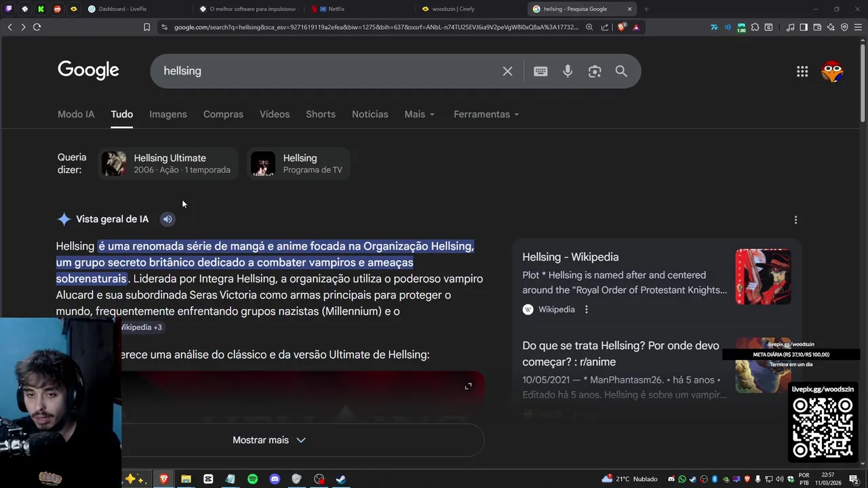Open Brave Shields lion icon
Screen dimensions: 868x488
[621, 27]
